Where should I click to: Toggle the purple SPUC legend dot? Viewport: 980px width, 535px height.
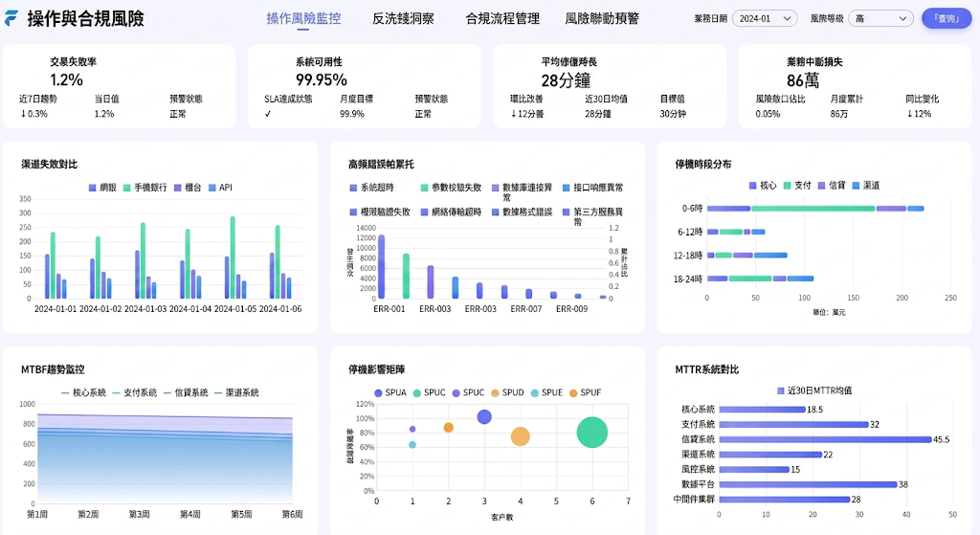pyautogui.click(x=457, y=393)
